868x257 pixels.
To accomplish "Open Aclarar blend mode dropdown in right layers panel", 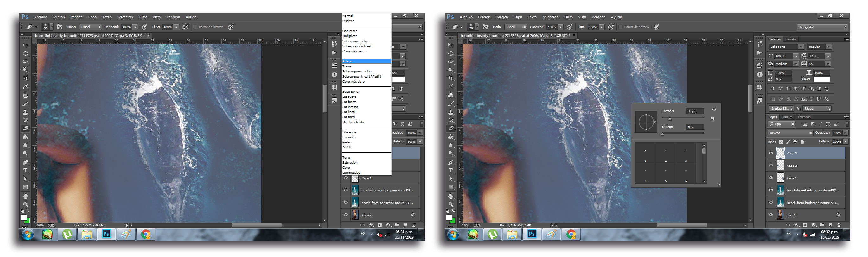I will (x=790, y=133).
